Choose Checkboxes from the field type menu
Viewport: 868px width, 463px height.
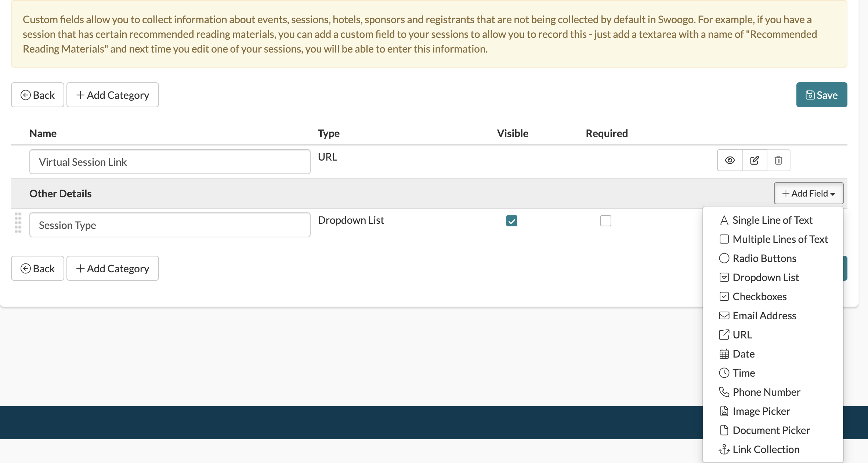759,296
